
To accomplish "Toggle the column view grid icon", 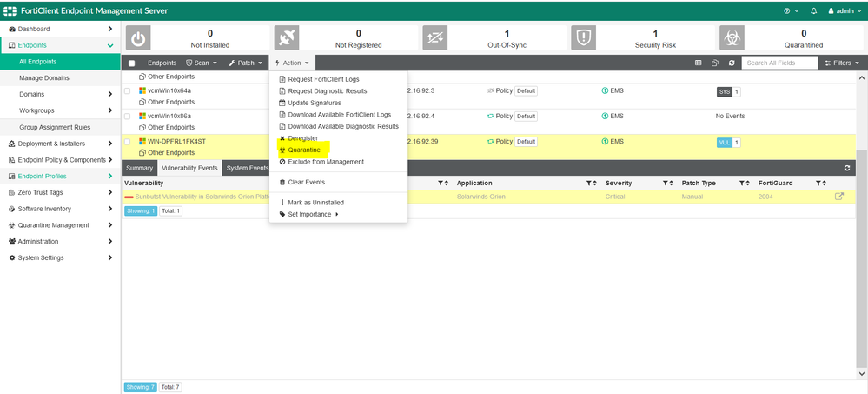I will [699, 63].
